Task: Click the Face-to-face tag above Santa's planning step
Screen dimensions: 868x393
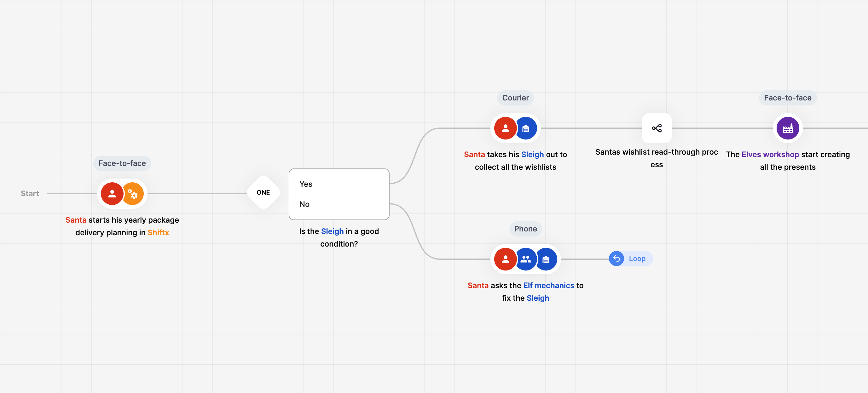Action: coord(122,163)
